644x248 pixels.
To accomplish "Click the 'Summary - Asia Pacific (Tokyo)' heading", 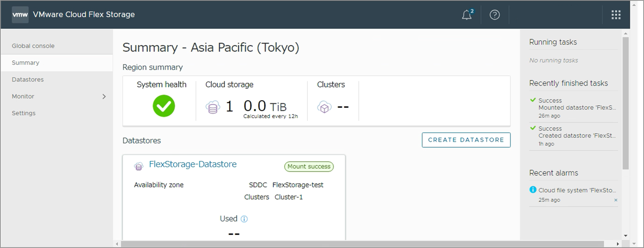I will pos(211,48).
